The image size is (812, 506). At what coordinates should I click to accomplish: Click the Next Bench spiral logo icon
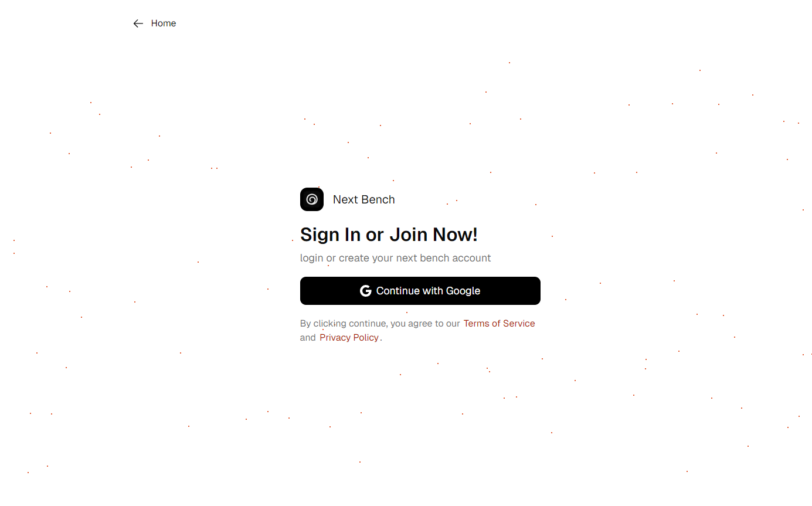pos(312,199)
